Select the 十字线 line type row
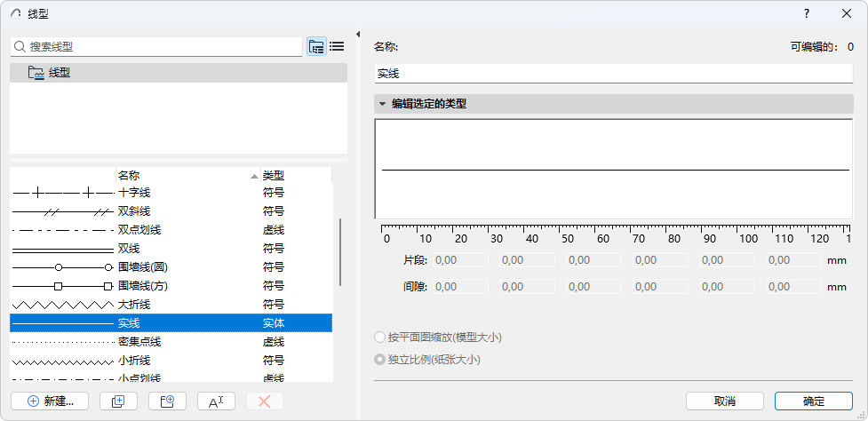Image resolution: width=868 pixels, height=421 pixels. (x=171, y=193)
